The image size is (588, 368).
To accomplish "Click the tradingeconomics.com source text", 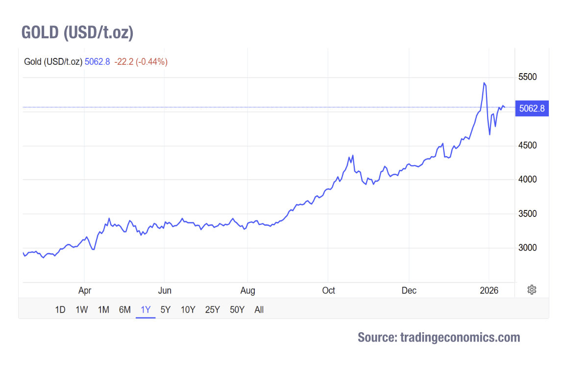I will point(439,338).
